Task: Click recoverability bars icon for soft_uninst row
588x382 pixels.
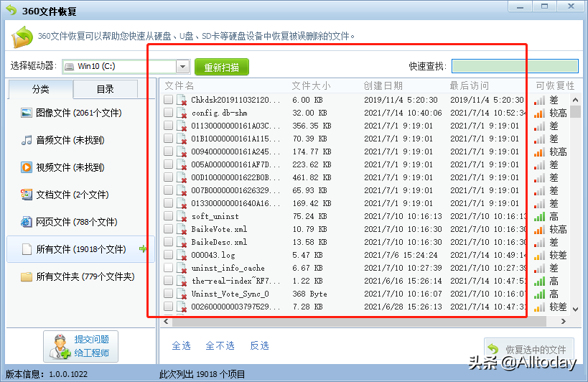Action: pyautogui.click(x=540, y=216)
